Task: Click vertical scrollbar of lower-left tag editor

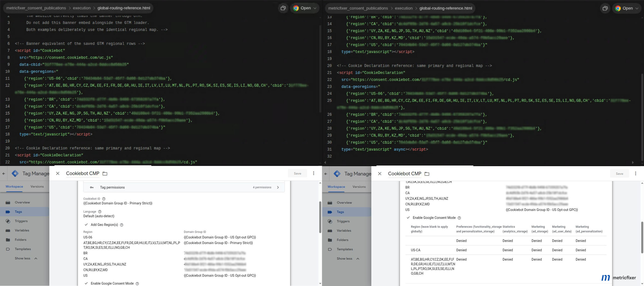Action: [x=320, y=217]
